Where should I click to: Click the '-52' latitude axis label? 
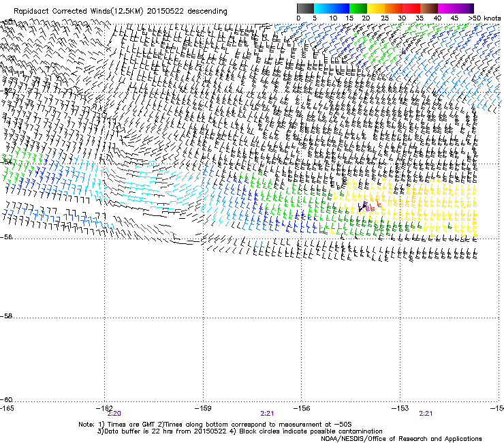click(x=6, y=91)
